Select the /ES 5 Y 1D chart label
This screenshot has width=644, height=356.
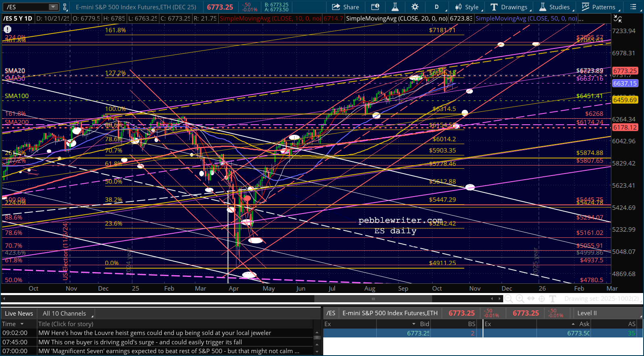(18, 19)
